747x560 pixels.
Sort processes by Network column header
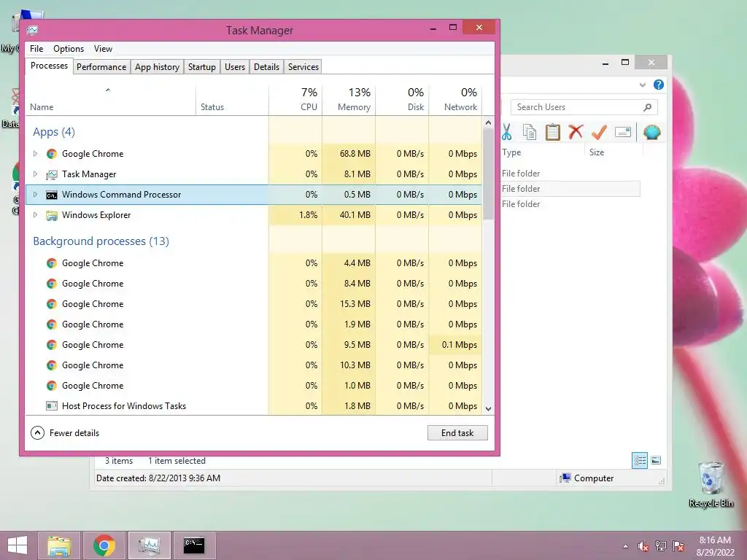tap(455, 100)
